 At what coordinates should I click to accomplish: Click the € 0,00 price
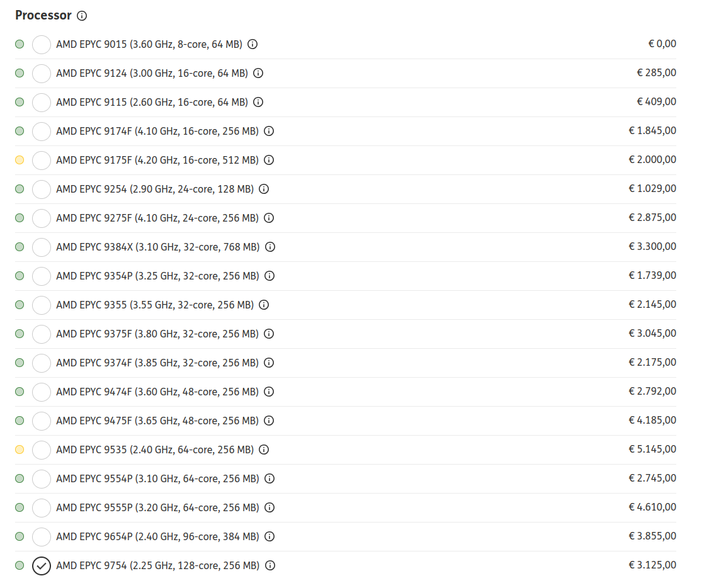coord(662,44)
